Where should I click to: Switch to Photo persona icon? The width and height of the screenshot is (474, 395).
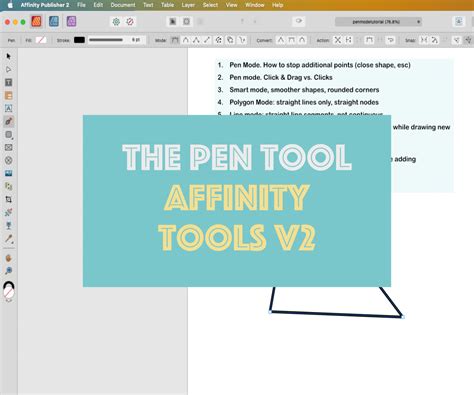click(x=71, y=22)
